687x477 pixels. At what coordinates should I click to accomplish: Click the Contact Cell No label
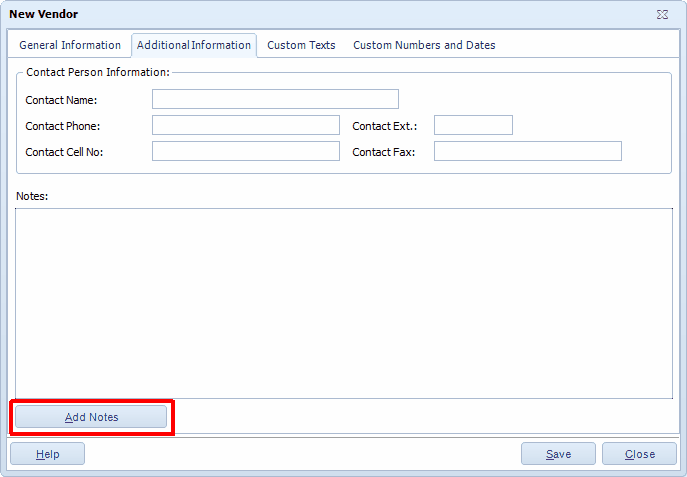point(64,152)
